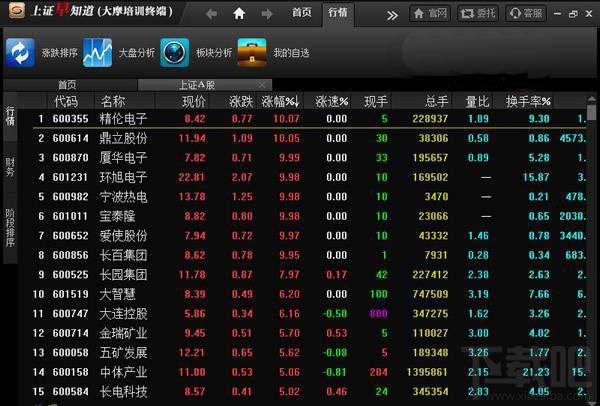Viewport: 600px width, 406px height.
Task: Select the 行情 top navigation tab
Action: point(338,13)
